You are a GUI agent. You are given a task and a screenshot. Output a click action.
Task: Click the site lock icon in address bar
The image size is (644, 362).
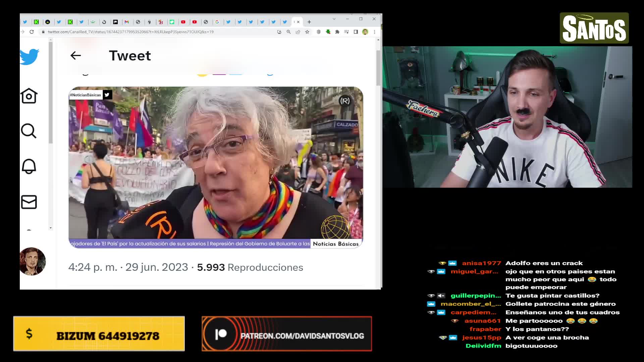(43, 32)
